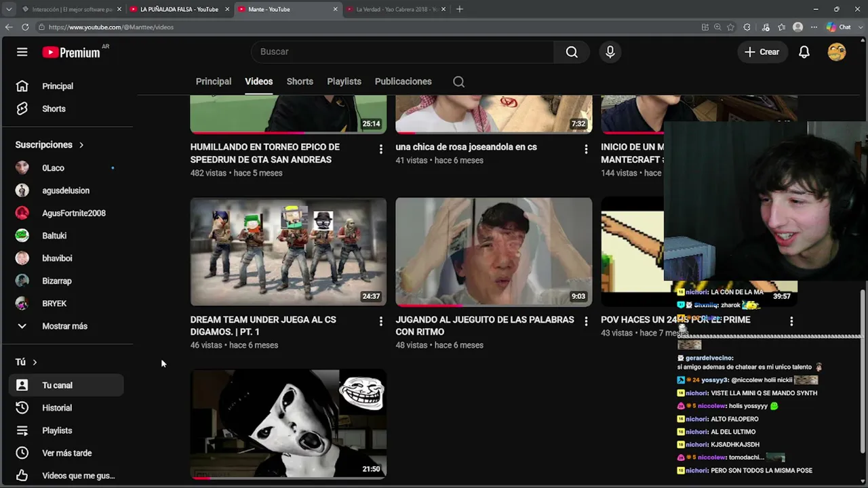Open Baltuki subscription

[66, 236]
